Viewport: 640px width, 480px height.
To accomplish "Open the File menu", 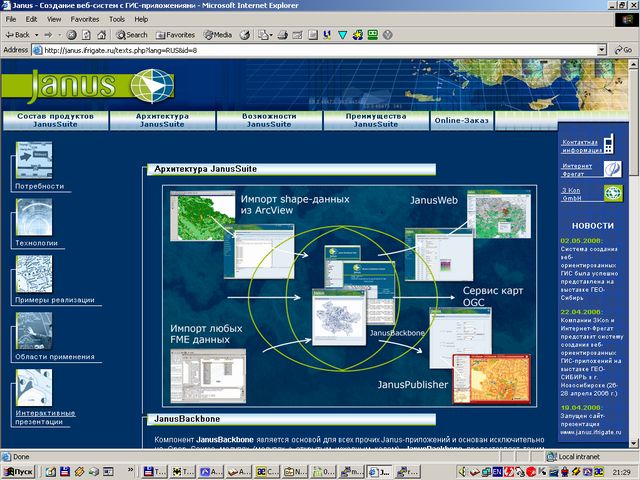I will pyautogui.click(x=11, y=19).
